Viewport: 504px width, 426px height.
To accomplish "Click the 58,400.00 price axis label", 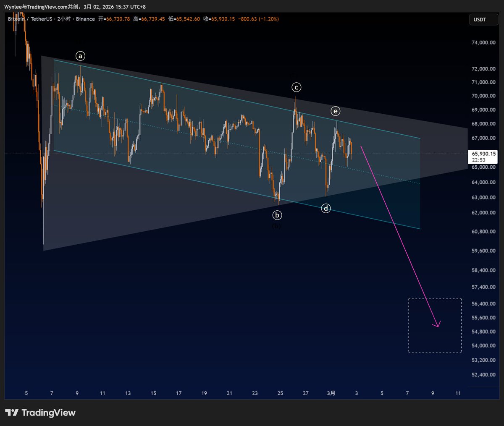I will (483, 270).
